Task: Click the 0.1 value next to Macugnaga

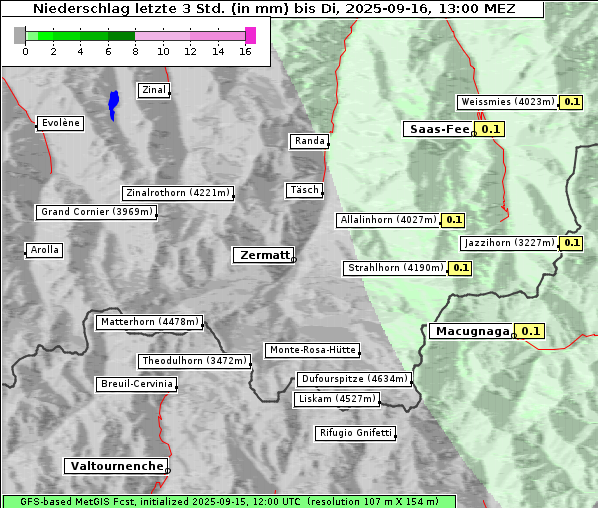Action: pos(530,331)
